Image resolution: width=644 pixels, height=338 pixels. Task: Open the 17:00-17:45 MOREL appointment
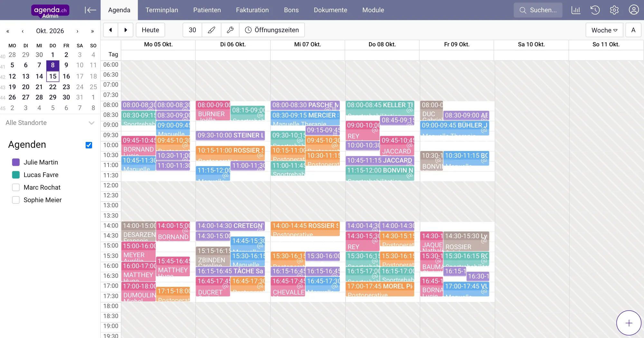(380, 289)
